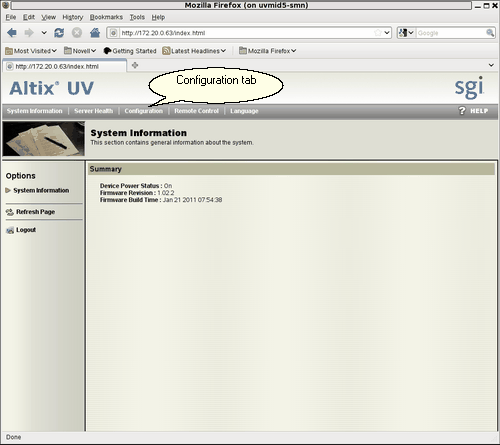The image size is (500, 445).
Task: Open the search engine selector dropdown
Action: pos(406,33)
